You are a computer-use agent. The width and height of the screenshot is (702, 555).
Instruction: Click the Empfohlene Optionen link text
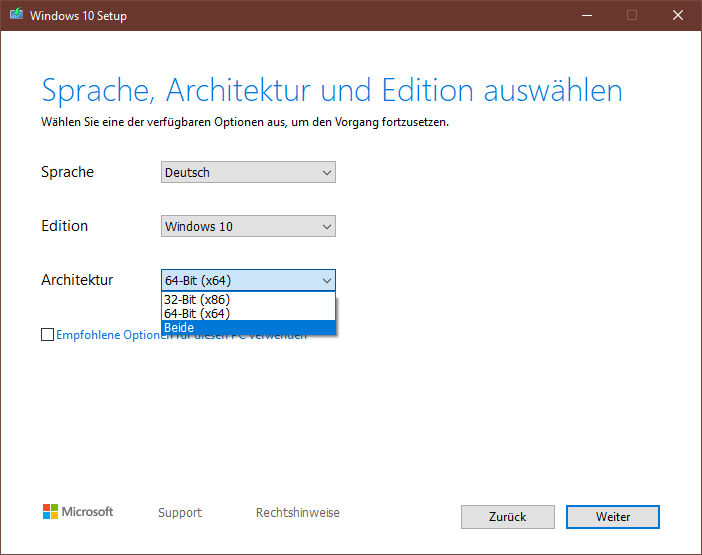pyautogui.click(x=108, y=335)
